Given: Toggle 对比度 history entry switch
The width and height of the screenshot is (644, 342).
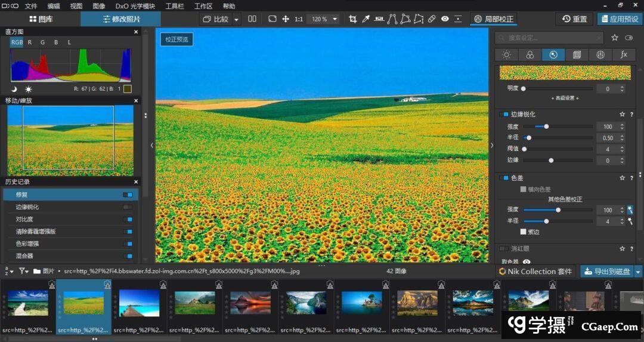Looking at the screenshot, I should (x=128, y=219).
